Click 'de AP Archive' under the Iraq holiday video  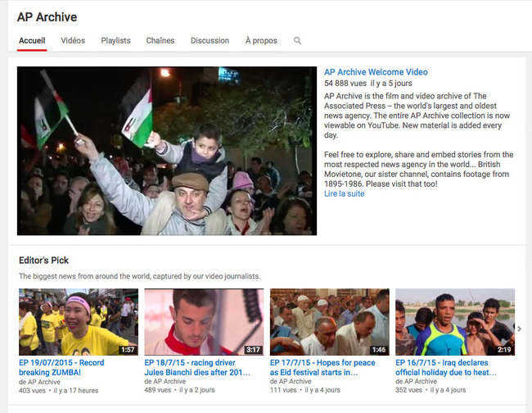(417, 381)
